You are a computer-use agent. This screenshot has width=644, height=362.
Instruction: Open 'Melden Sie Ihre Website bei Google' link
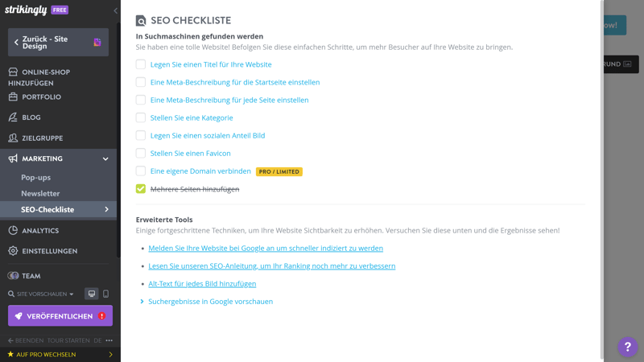pos(265,249)
